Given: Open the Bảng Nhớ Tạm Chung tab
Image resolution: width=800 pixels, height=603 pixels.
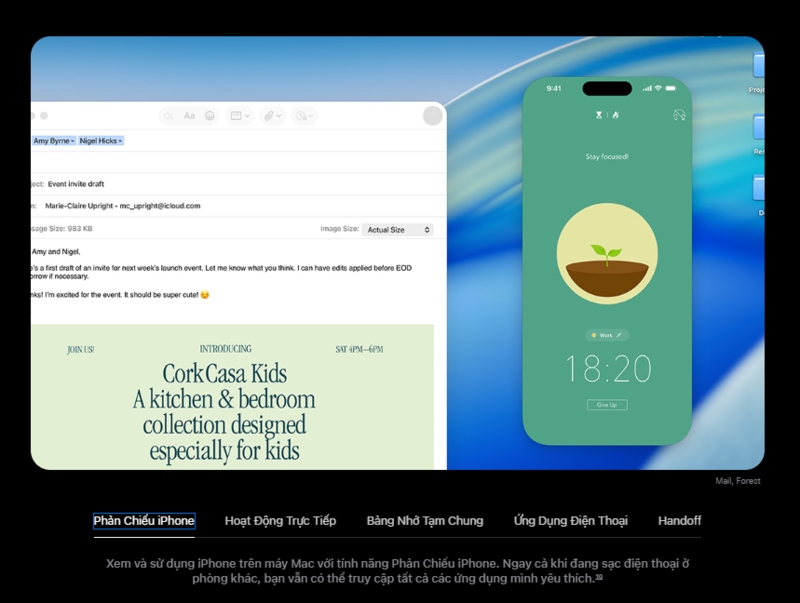Looking at the screenshot, I should [424, 521].
